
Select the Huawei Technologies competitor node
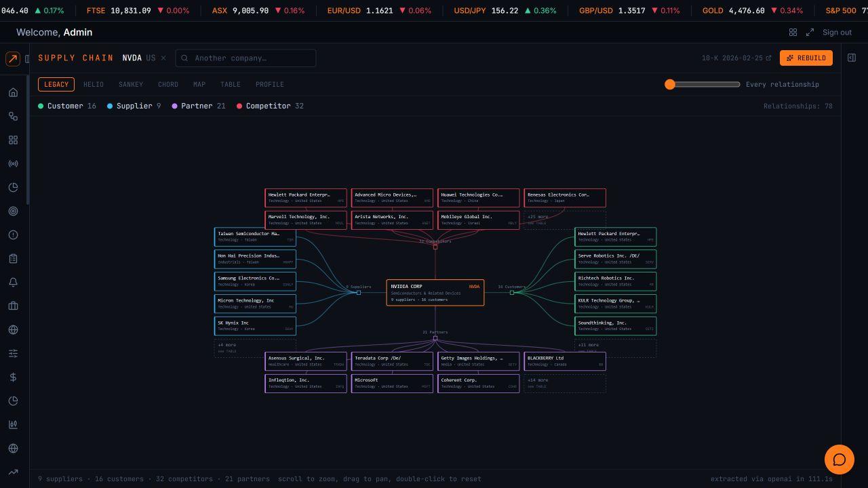pos(479,198)
